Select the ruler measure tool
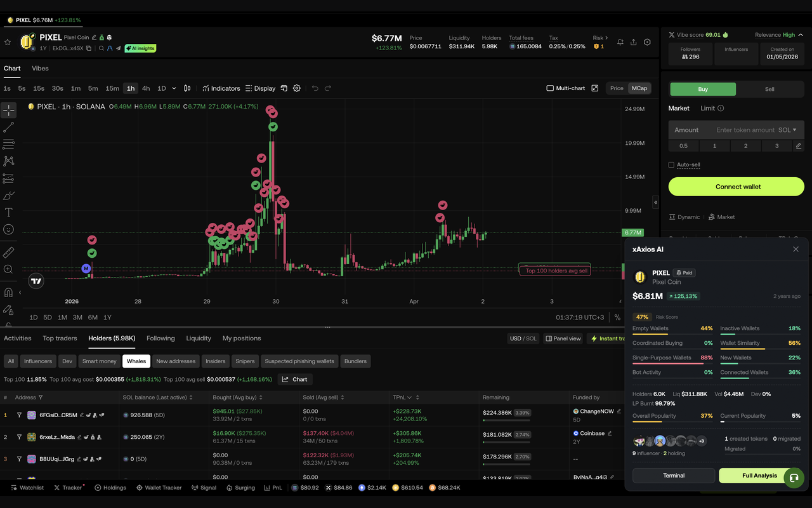 coord(8,253)
